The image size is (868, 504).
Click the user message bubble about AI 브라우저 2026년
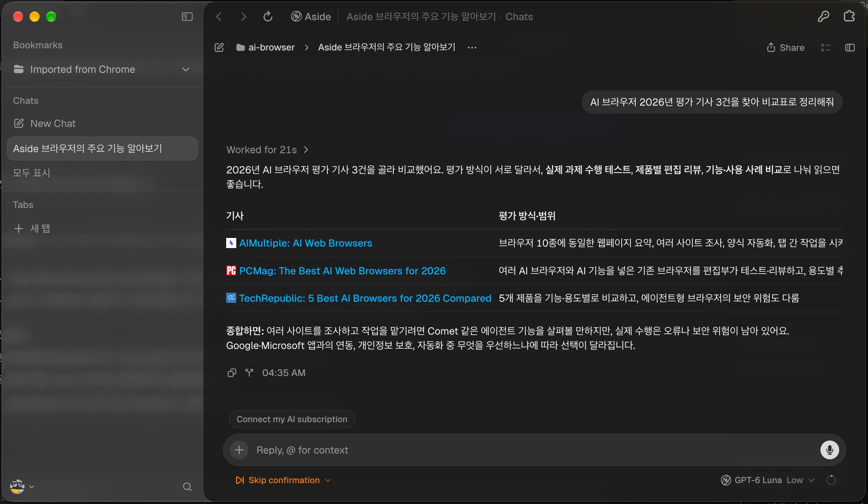point(712,102)
